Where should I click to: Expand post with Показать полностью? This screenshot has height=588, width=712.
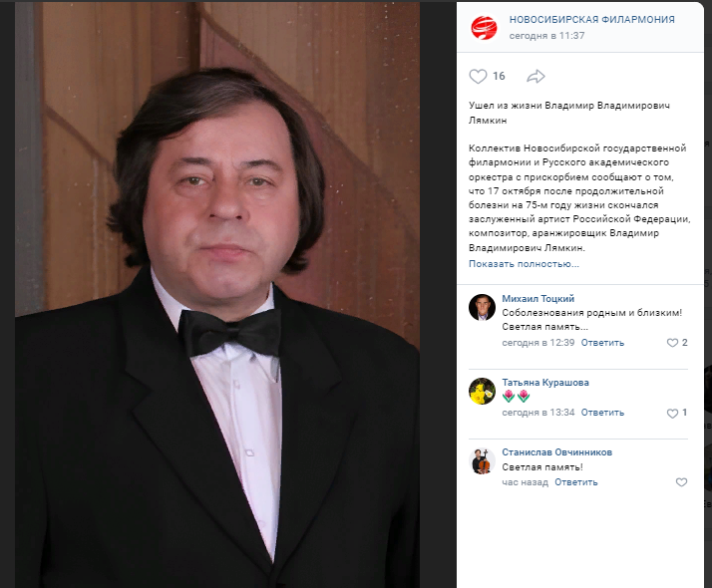click(524, 263)
